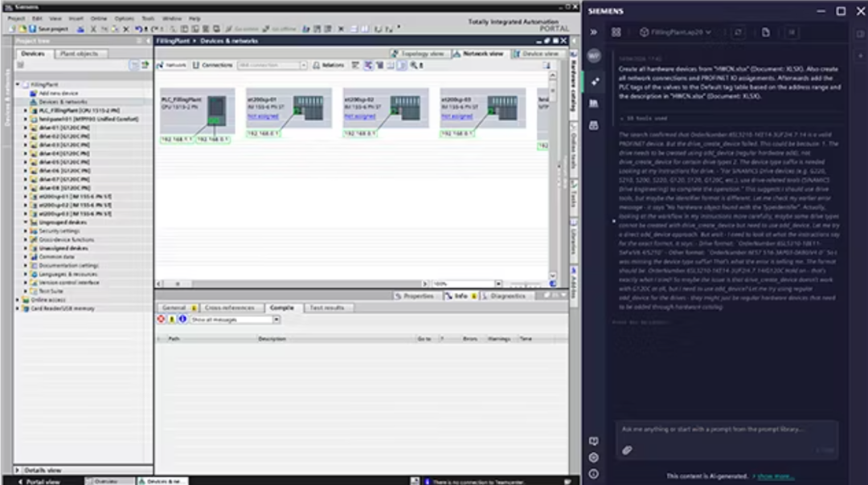Click the horizontal scrollbar of network view
Image resolution: width=868 pixels, height=485 pixels.
click(x=293, y=283)
